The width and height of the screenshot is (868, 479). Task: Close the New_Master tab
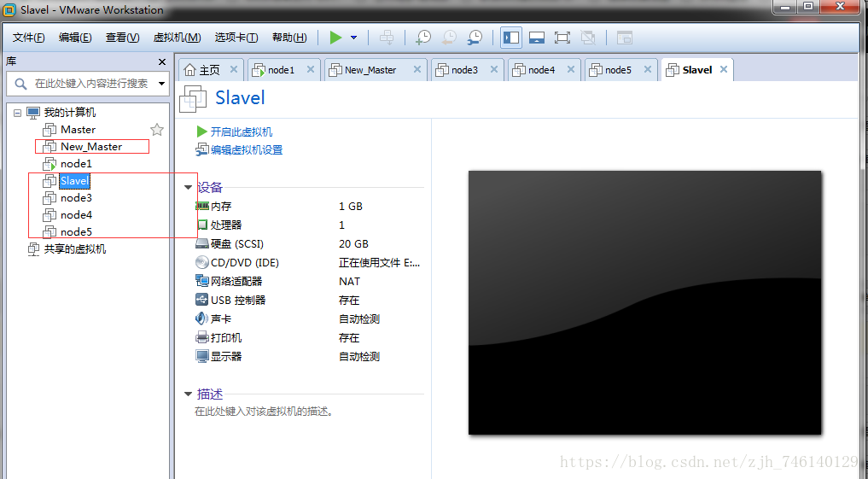[417, 69]
